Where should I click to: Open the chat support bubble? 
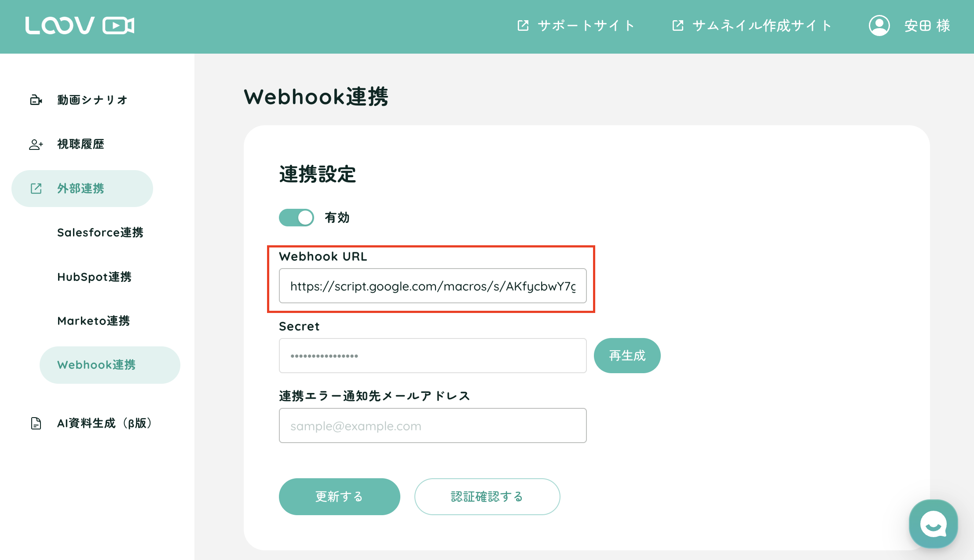(x=933, y=524)
